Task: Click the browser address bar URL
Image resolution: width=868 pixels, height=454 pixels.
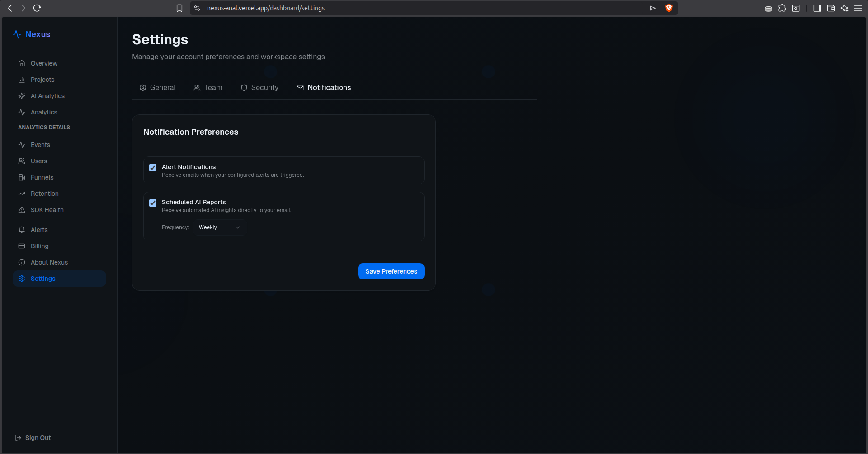Action: [266, 8]
